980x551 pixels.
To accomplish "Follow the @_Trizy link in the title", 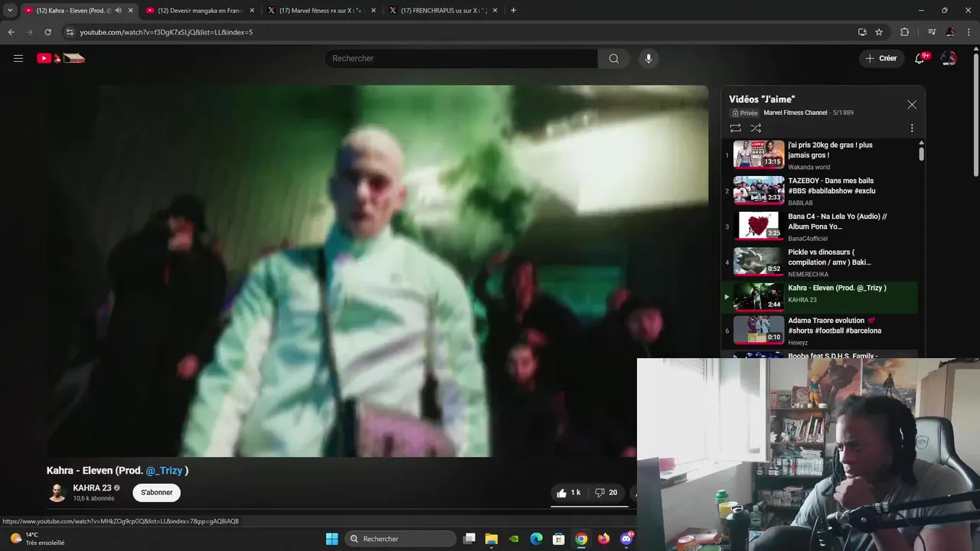I will point(164,471).
